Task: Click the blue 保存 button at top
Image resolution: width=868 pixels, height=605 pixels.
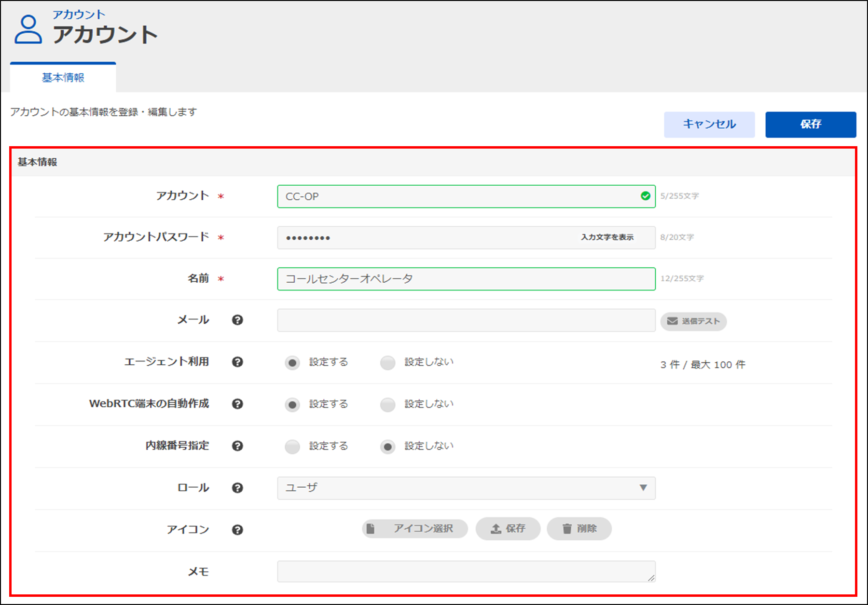Action: click(810, 124)
